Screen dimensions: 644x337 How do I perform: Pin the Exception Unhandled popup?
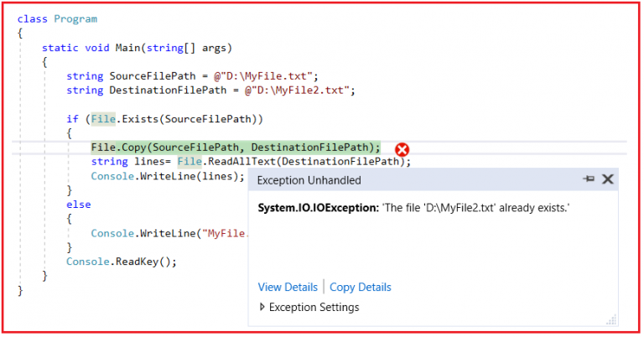(x=589, y=179)
